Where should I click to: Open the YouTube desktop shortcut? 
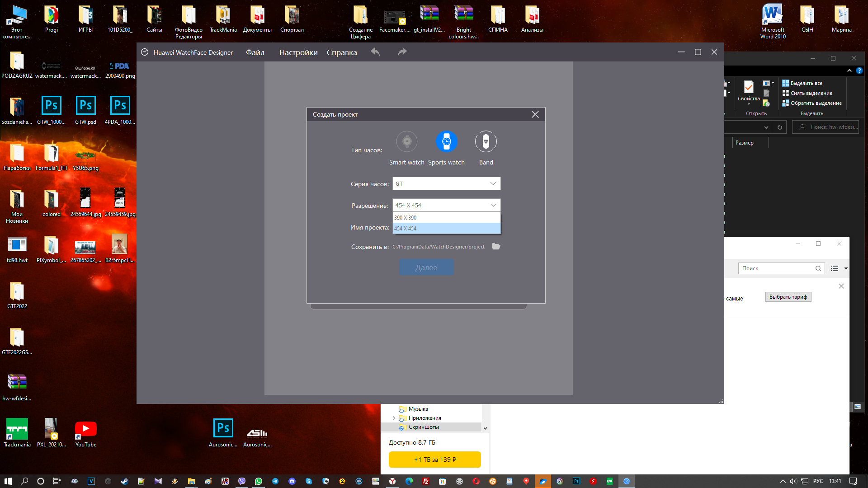[85, 434]
